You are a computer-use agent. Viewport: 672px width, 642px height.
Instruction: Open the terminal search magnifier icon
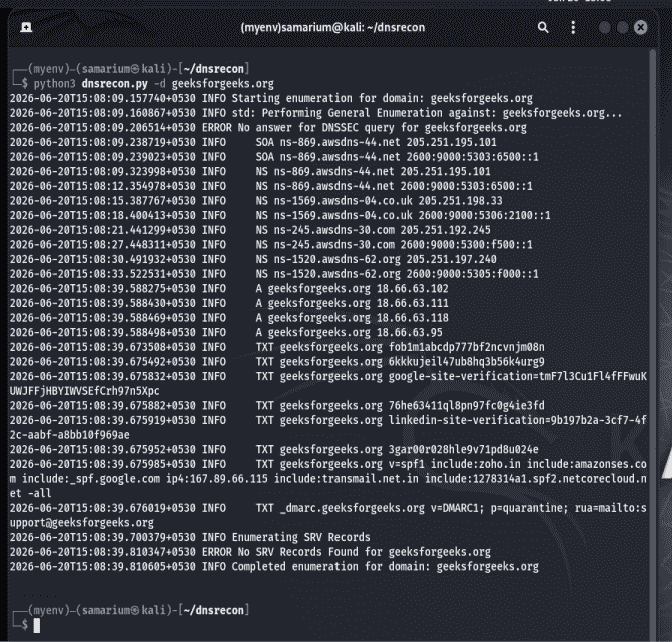click(x=543, y=27)
